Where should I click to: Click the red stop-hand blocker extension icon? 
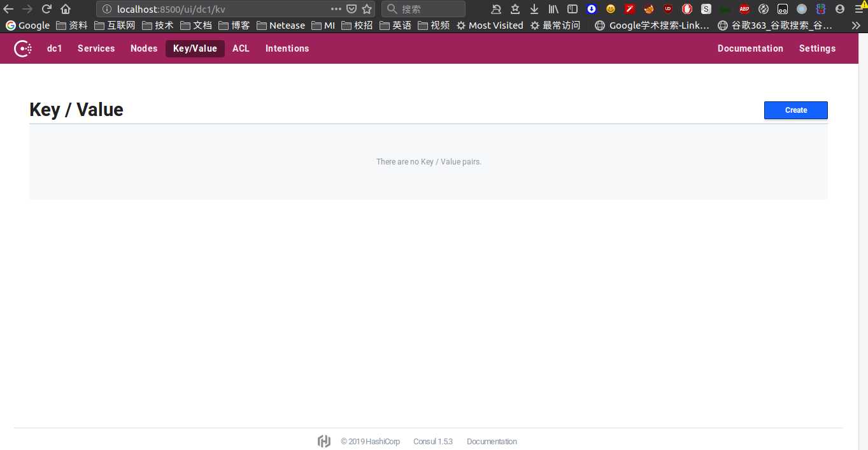click(x=687, y=9)
